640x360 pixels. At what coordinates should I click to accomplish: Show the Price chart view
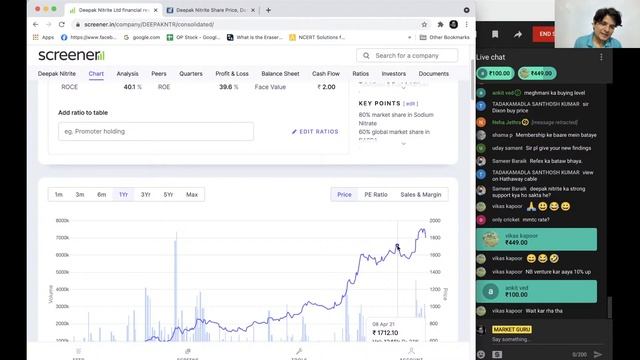344,195
